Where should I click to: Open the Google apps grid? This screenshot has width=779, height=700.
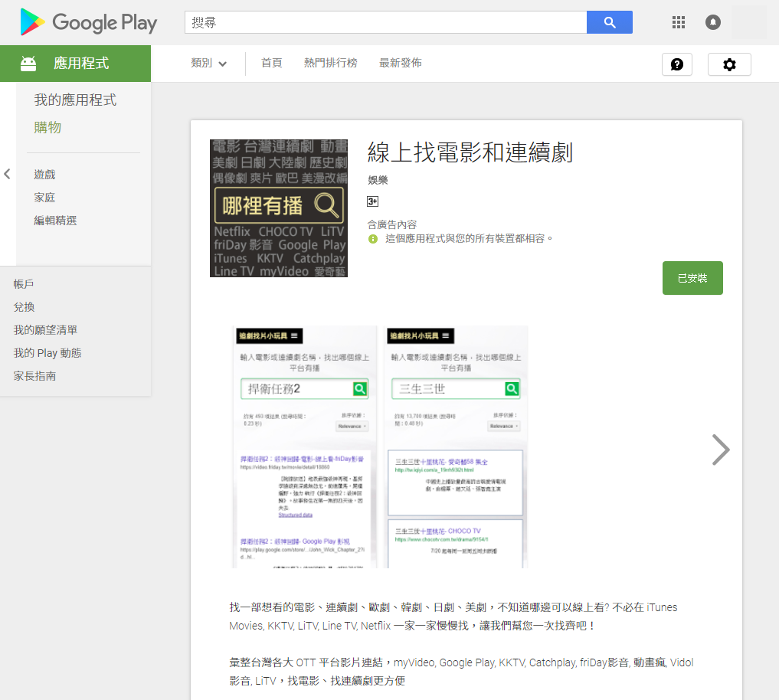[678, 22]
